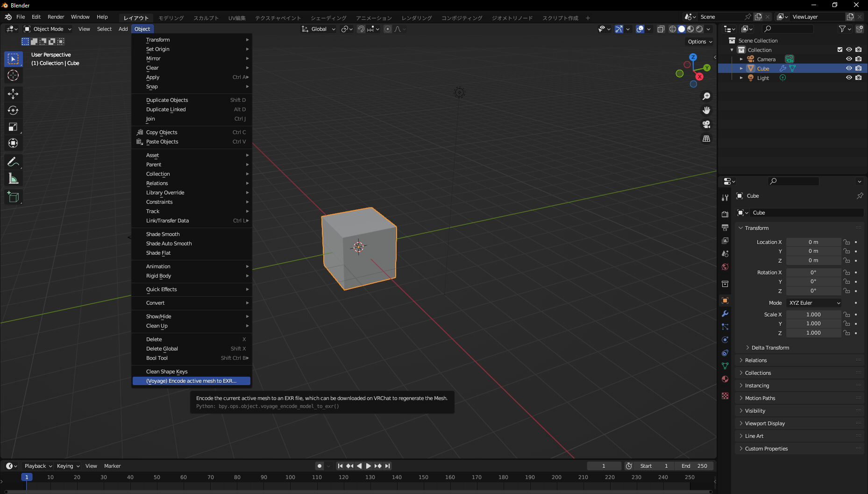Pick the Measure tool
The width and height of the screenshot is (868, 494).
click(x=13, y=179)
